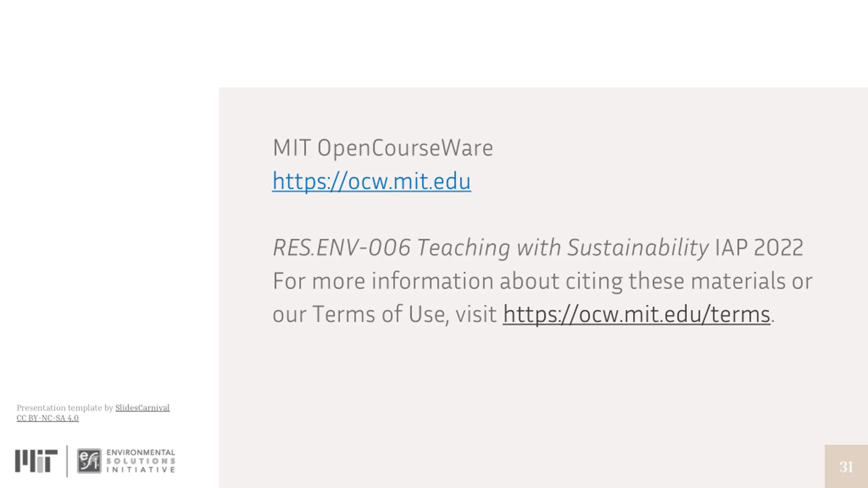
Task: Click the 'our Terms of Use, visit' text
Action: point(384,314)
